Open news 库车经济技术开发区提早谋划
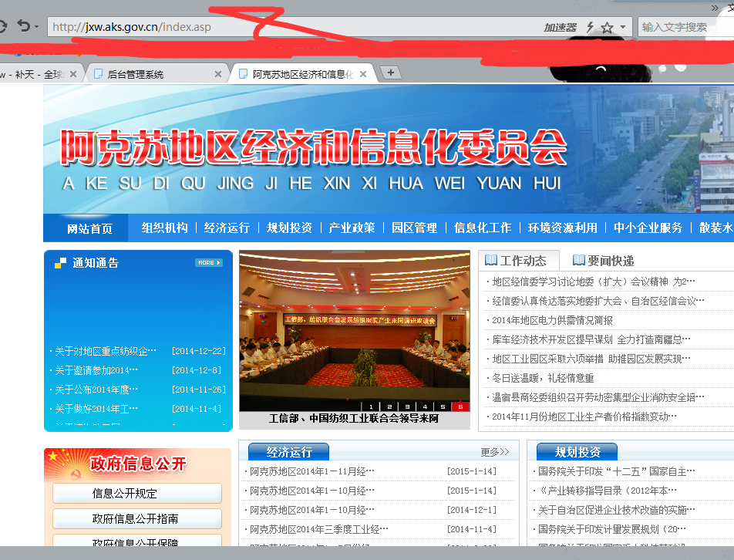Screen dimensions: 734x560 click(591, 340)
